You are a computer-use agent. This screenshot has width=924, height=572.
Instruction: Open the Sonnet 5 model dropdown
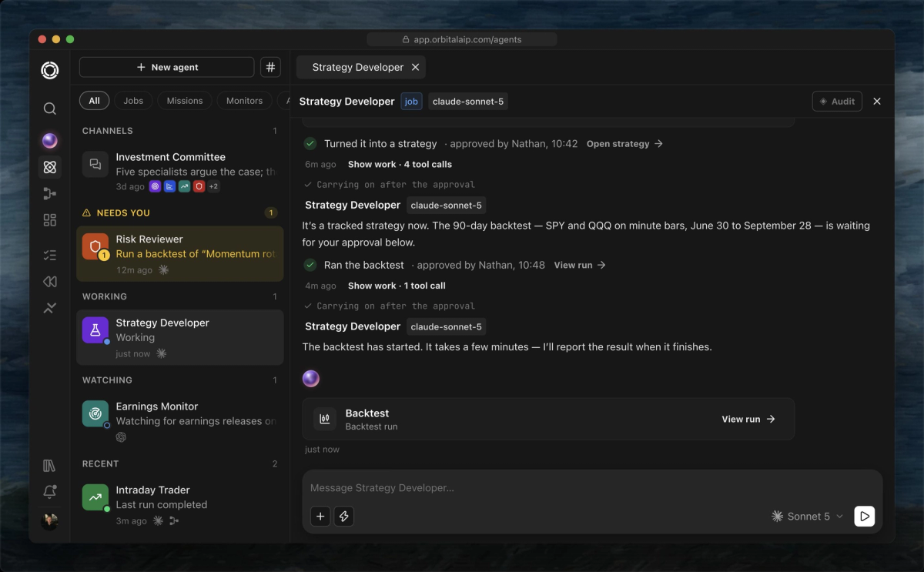coord(807,517)
